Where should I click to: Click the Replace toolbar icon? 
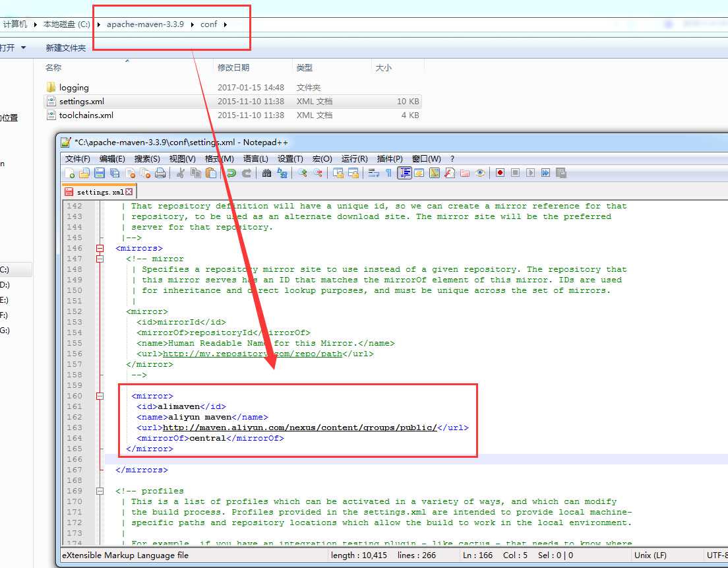pos(282,174)
